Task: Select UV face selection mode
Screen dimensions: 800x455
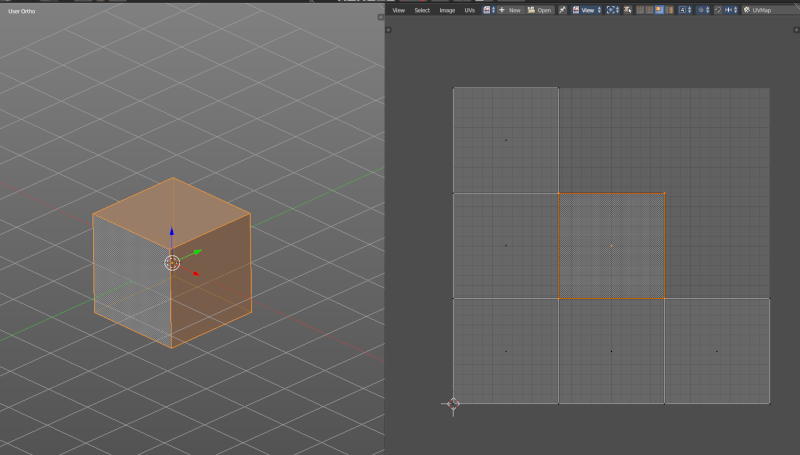Action: pos(659,10)
